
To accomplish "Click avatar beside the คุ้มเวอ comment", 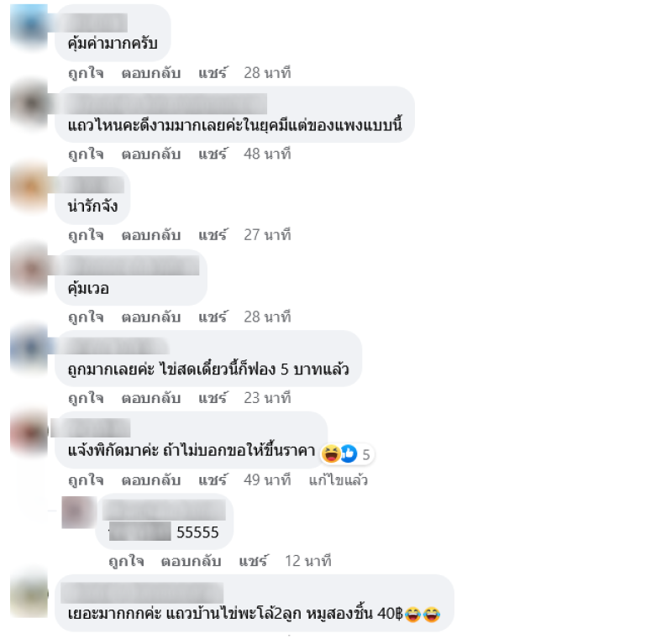I will [29, 270].
